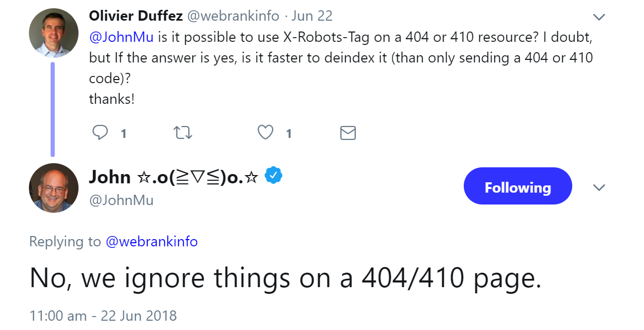The width and height of the screenshot is (644, 330).
Task: Click the heart icon to like the tweet
Action: point(265,133)
